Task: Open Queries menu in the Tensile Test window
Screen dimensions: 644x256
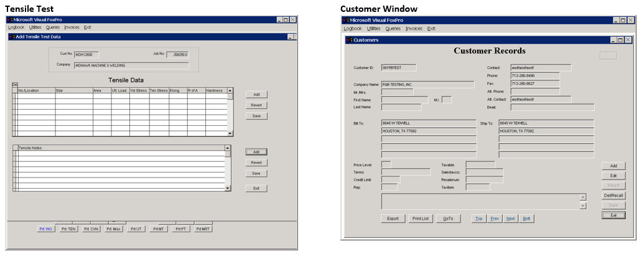Action: 53,27
